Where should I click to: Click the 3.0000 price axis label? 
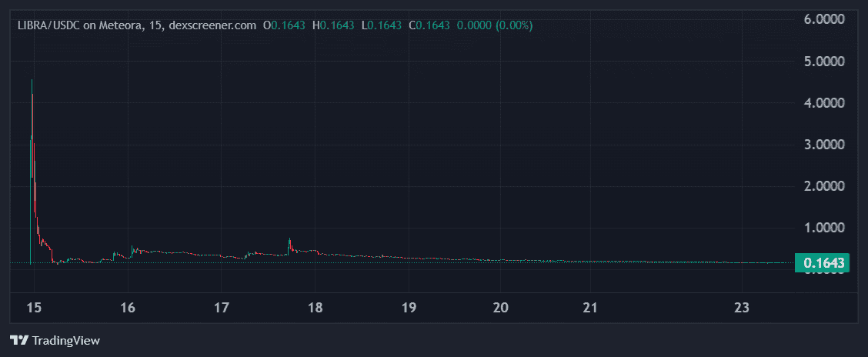point(824,145)
